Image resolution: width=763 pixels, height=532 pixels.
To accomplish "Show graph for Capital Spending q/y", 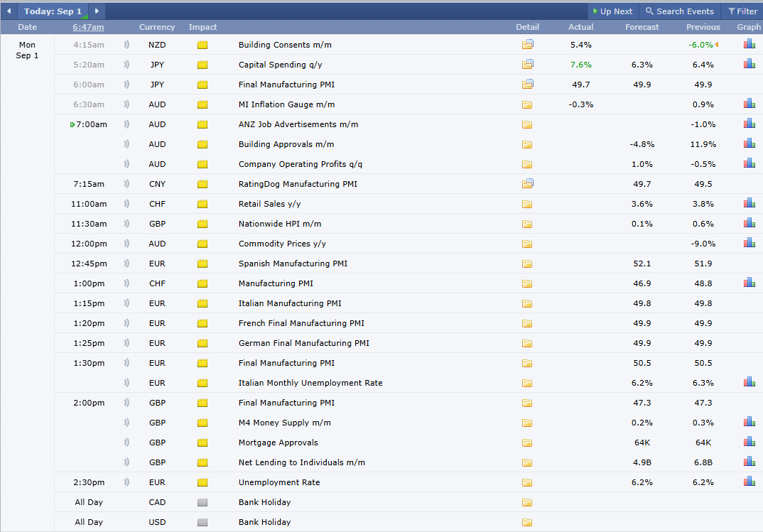I will pos(750,64).
